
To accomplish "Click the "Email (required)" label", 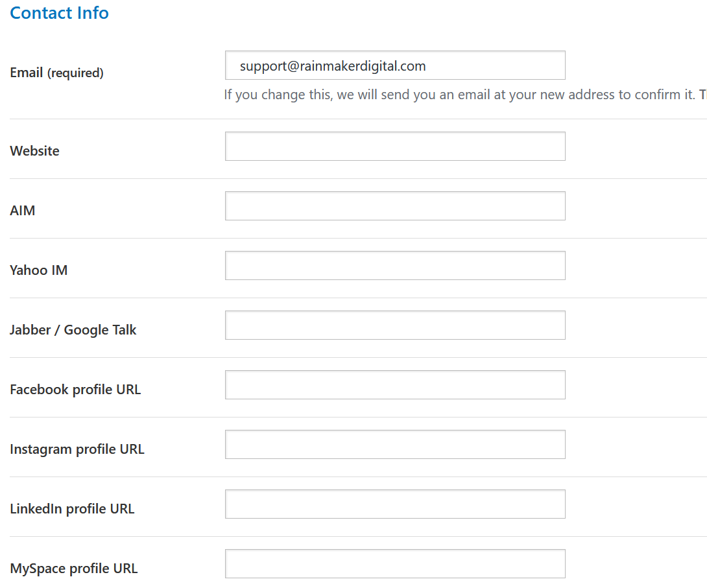I will [x=56, y=73].
